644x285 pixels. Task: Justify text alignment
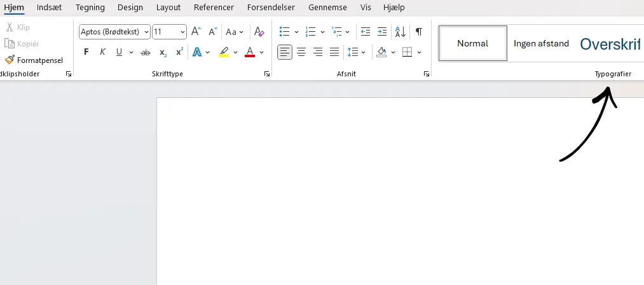334,52
